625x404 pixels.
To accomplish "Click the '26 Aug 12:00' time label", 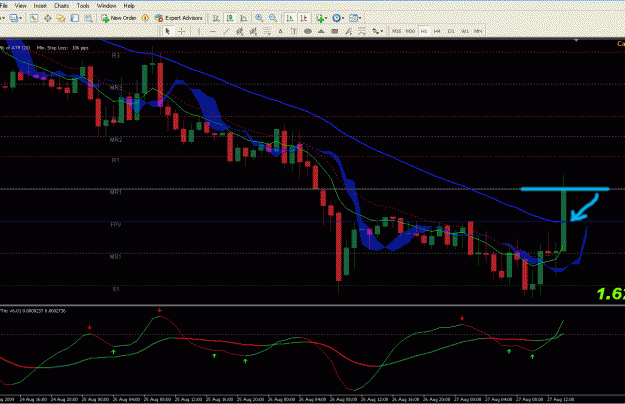I will [x=375, y=399].
